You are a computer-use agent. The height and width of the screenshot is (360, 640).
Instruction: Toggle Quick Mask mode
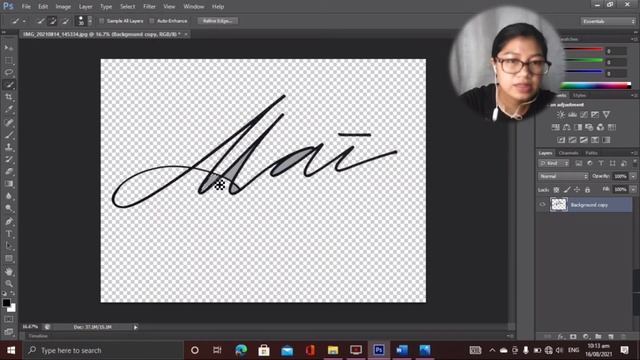click(9, 319)
